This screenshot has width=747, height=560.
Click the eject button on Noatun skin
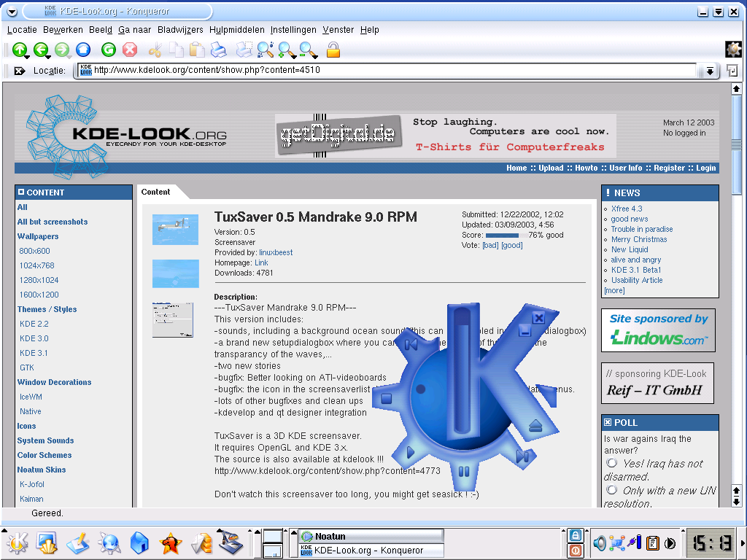[535, 425]
